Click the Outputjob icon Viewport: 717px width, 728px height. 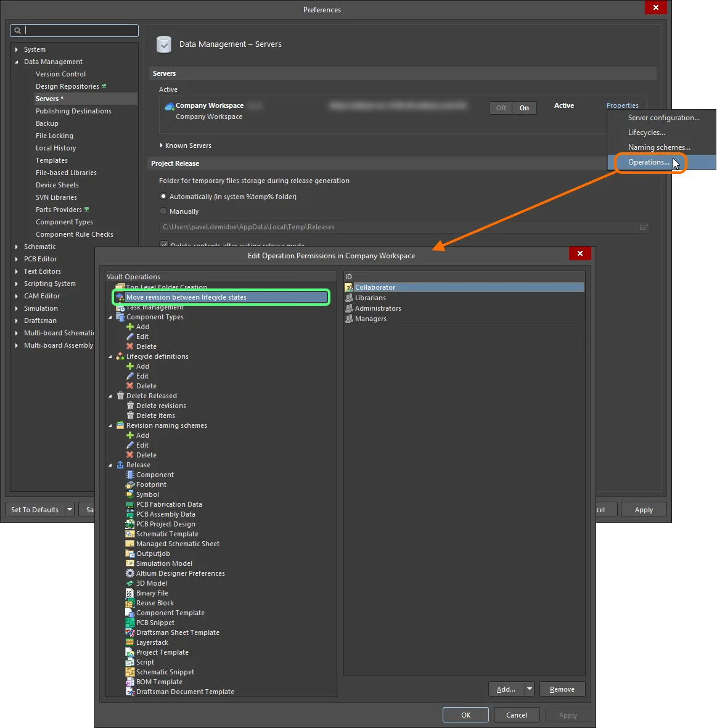(x=130, y=554)
